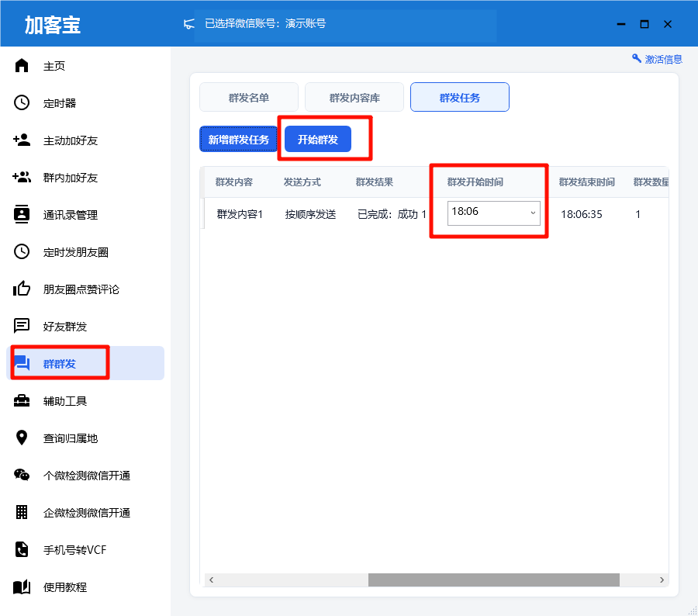The width and height of the screenshot is (698, 616).
Task: Click the add-group icon beside 群内加好友
Action: click(x=22, y=177)
